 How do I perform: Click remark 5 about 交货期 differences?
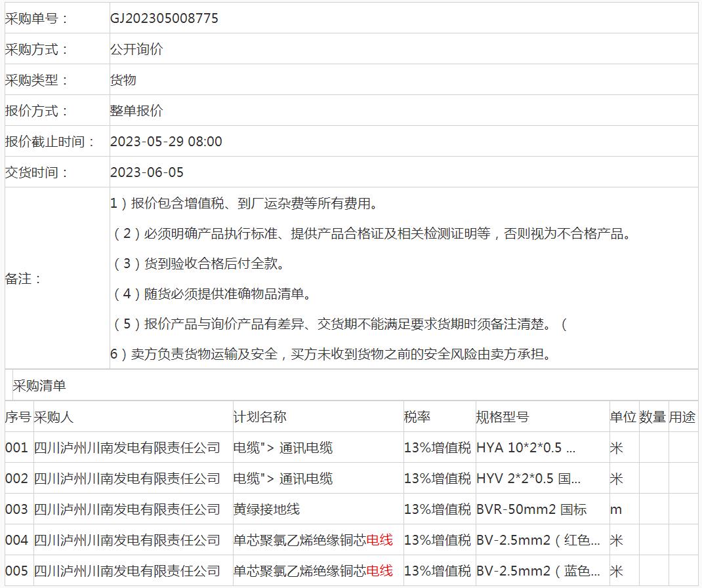click(x=339, y=324)
